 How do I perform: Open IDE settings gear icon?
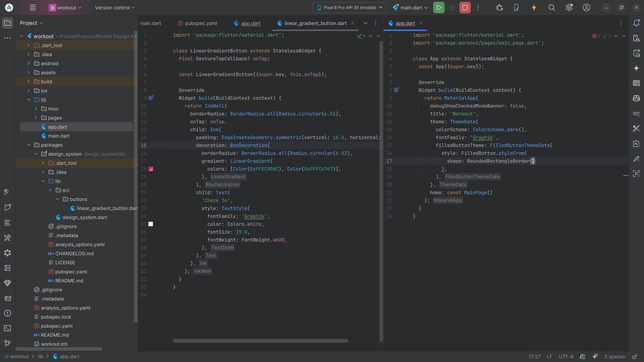569,8
